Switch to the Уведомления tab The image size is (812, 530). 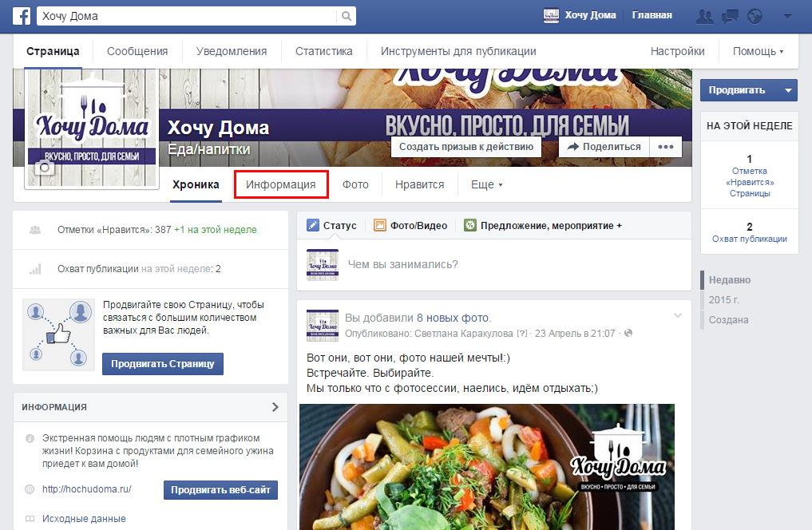[x=232, y=51]
